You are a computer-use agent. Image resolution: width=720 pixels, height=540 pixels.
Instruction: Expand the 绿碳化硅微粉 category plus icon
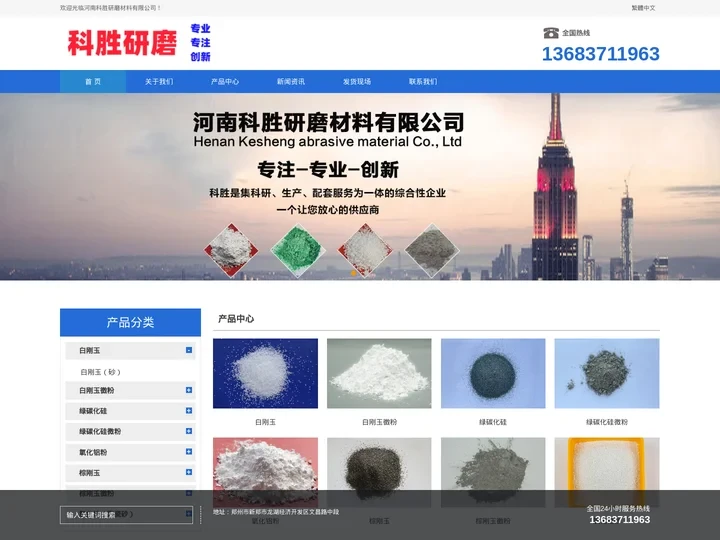189,431
